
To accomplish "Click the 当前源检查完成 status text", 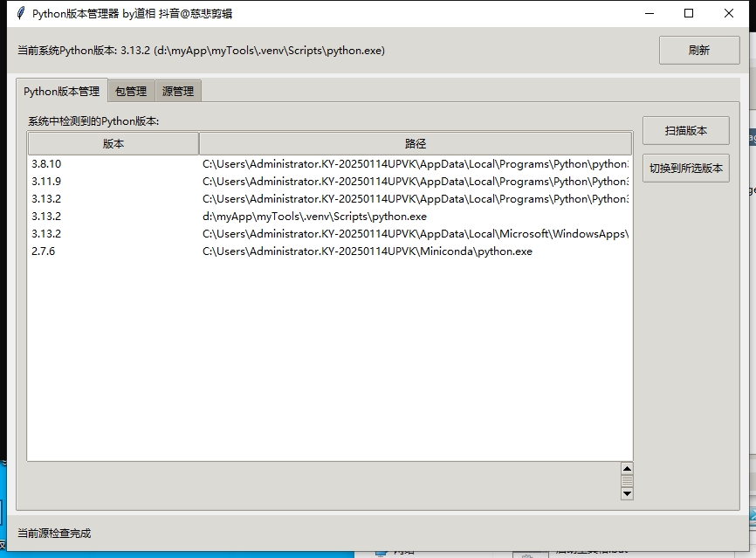I will (x=54, y=534).
